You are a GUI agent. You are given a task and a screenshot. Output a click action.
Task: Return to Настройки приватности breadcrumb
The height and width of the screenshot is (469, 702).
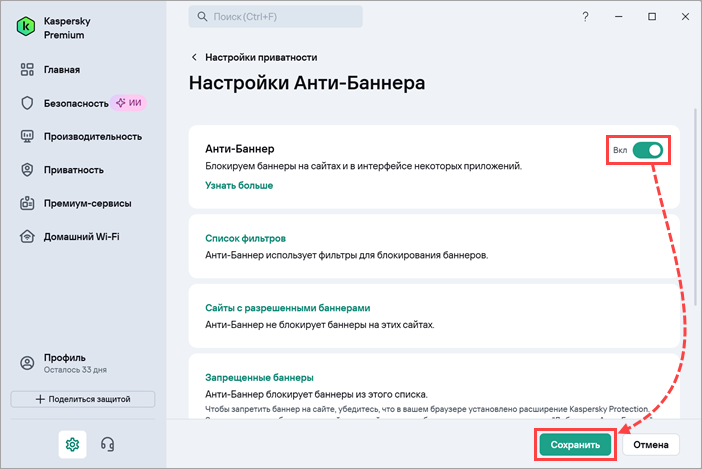point(261,57)
